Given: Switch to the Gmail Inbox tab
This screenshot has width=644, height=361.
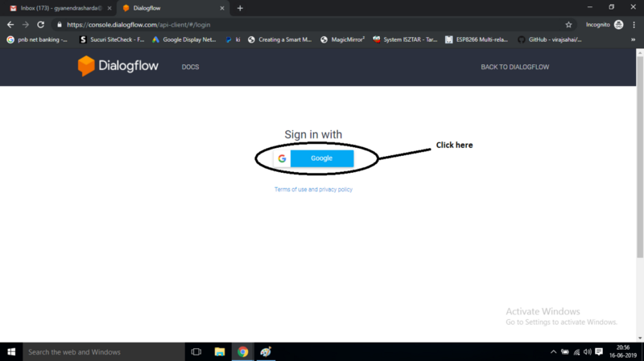Looking at the screenshot, I should pos(60,8).
